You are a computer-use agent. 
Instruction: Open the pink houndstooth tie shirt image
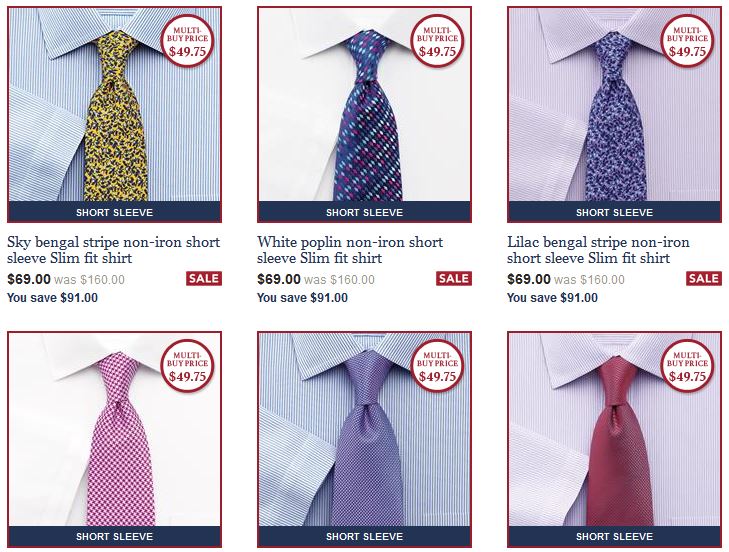pos(114,439)
